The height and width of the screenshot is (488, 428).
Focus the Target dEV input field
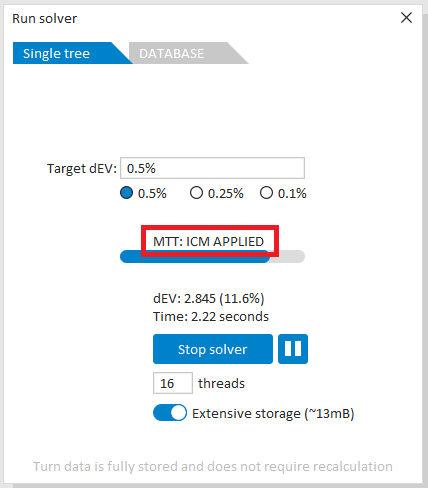(x=212, y=168)
